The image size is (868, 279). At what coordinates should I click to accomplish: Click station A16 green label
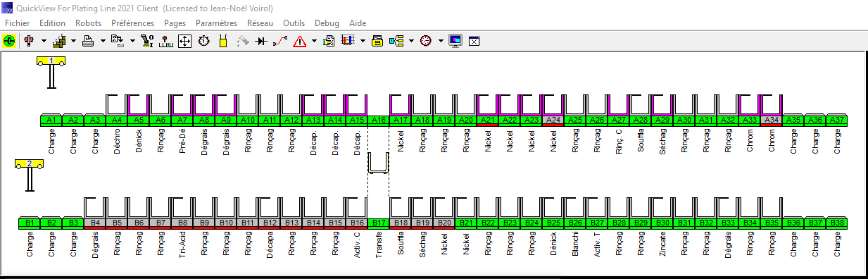click(x=379, y=120)
